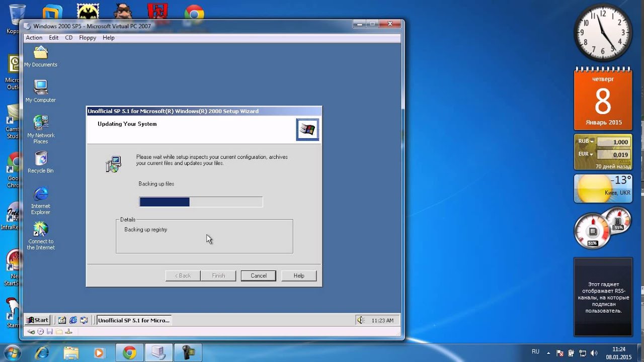Click the disabled Finish button

(x=218, y=276)
